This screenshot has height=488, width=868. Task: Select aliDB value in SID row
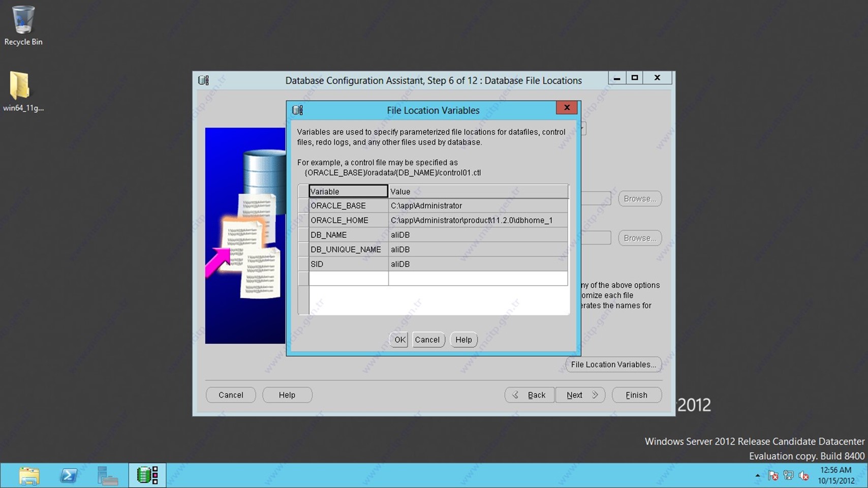[478, 264]
